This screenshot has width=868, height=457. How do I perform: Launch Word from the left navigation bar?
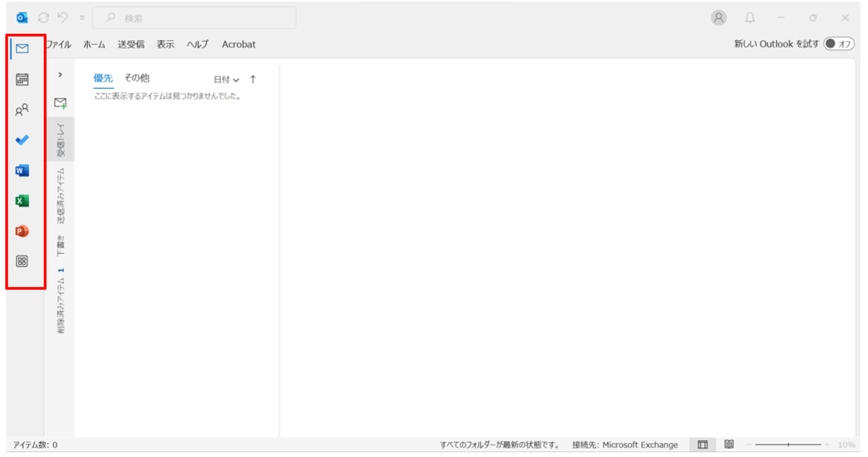22,171
